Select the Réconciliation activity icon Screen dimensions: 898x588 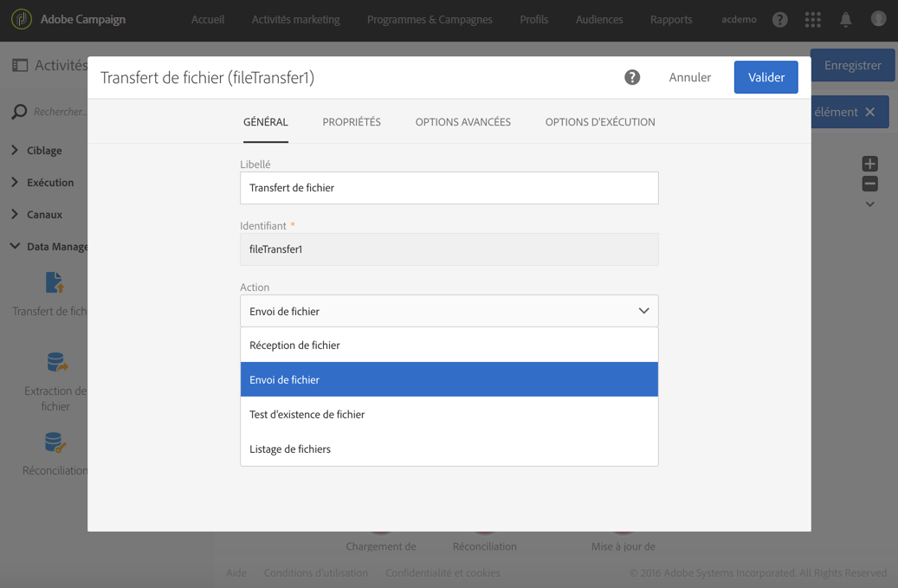click(55, 443)
